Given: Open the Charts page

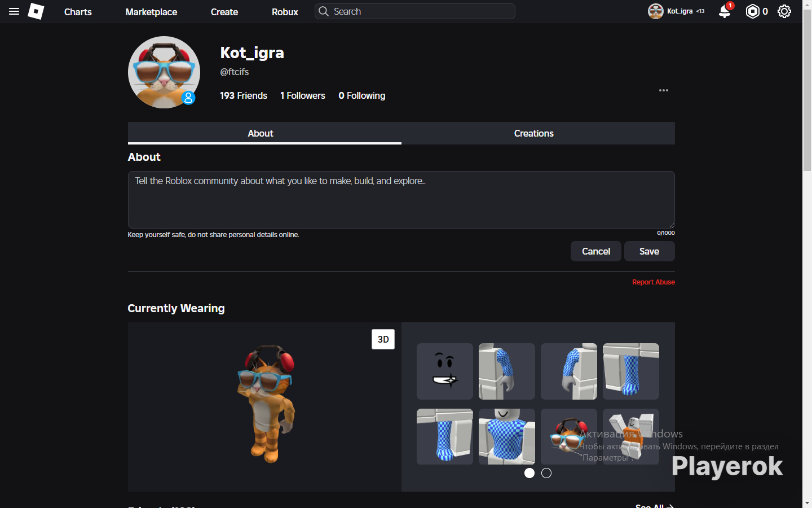Looking at the screenshot, I should coord(78,12).
